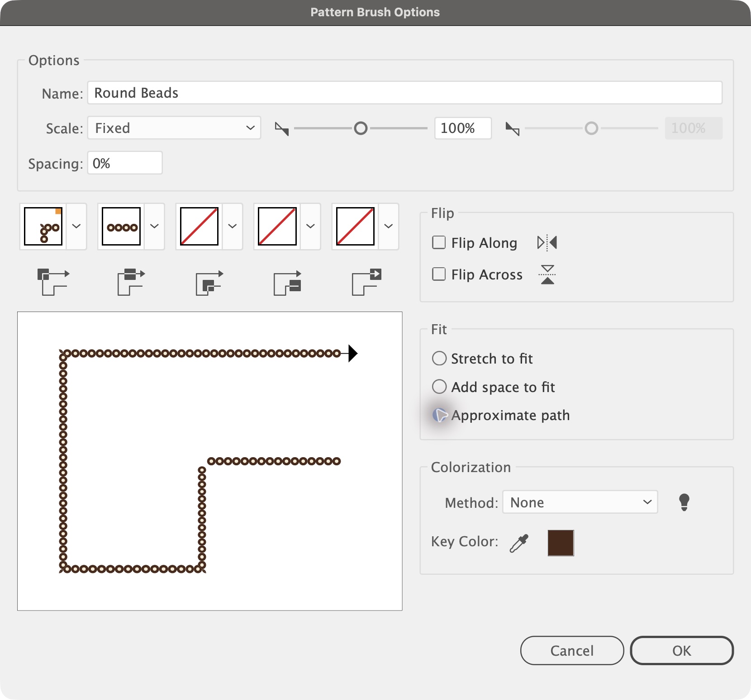This screenshot has height=700, width=751.
Task: Click the colorization tips lightbulb icon
Action: (684, 502)
